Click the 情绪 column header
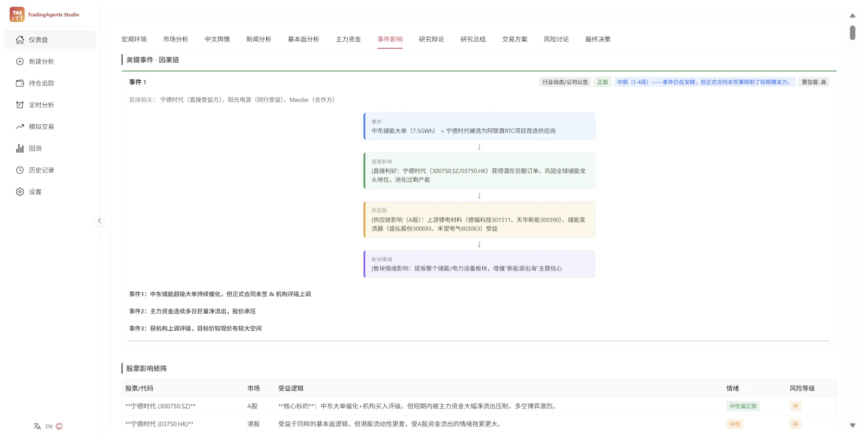Image resolution: width=868 pixels, height=441 pixels. pyautogui.click(x=732, y=388)
